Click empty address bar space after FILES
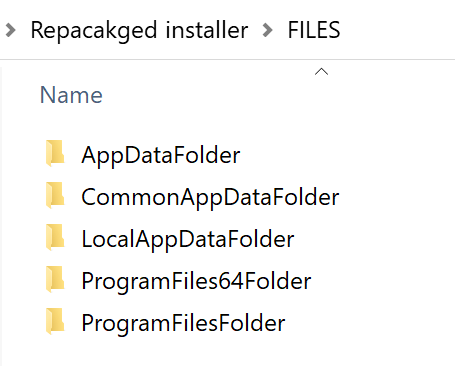Screen dimensions: 455x366 tap(397, 30)
